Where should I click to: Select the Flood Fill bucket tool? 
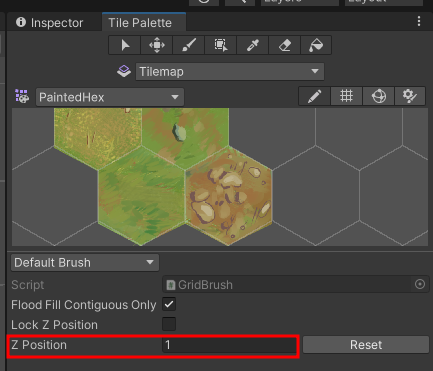click(316, 45)
